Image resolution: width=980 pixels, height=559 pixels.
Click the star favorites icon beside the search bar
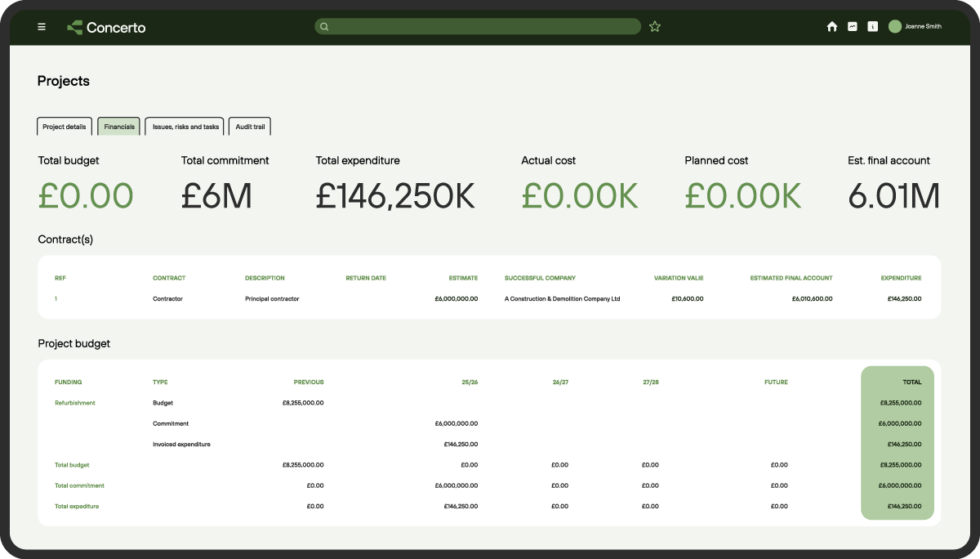654,26
